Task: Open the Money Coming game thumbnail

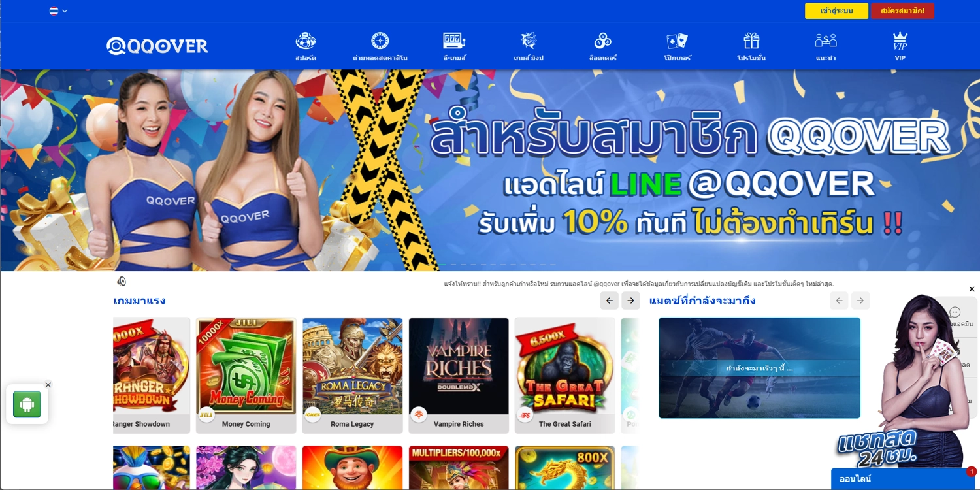Action: pos(246,366)
